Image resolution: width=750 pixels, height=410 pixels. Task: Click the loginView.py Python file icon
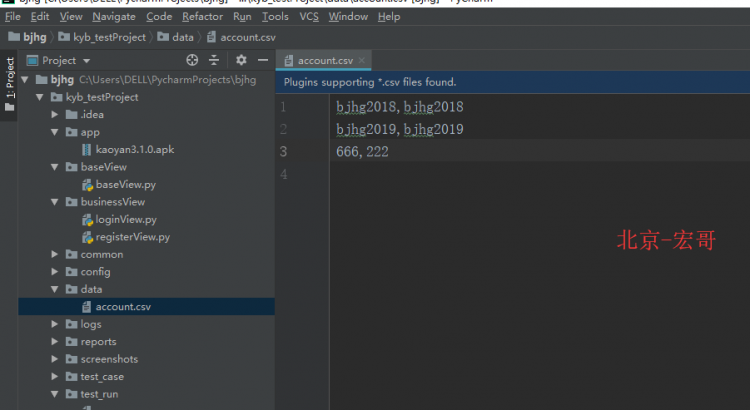[86, 219]
